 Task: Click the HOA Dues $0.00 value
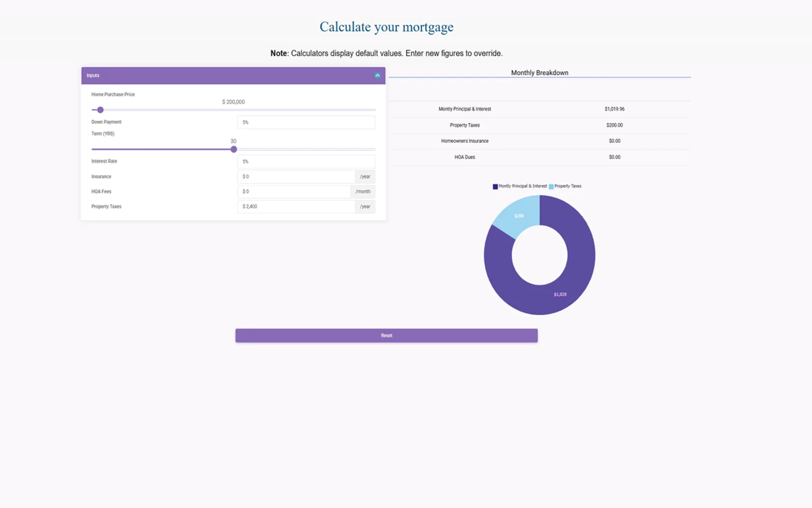[614, 157]
